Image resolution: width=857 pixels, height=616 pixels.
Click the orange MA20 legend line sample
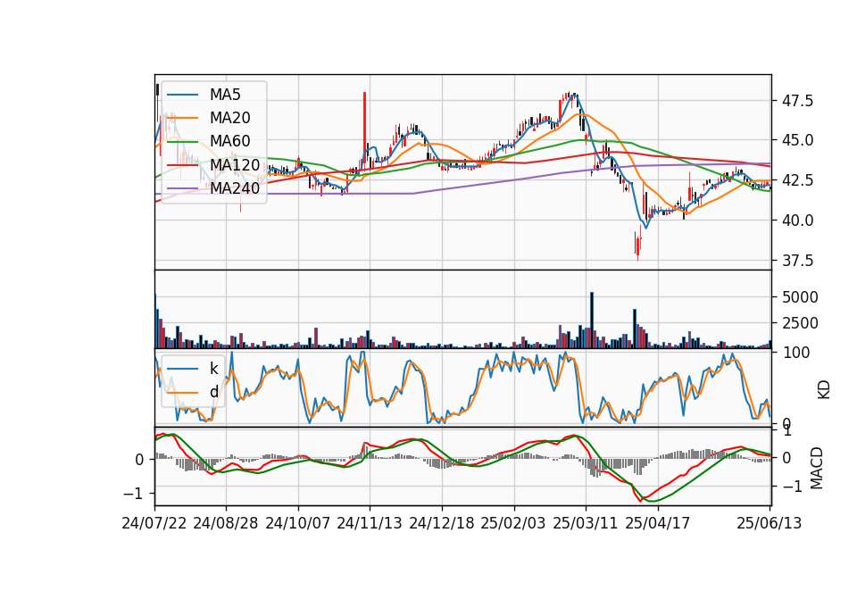pos(182,118)
